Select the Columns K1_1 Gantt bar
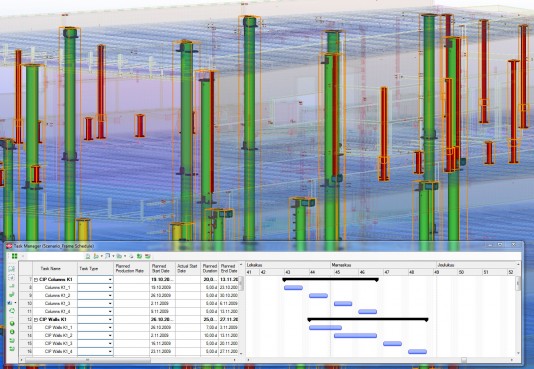The image size is (534, 369). tap(293, 288)
